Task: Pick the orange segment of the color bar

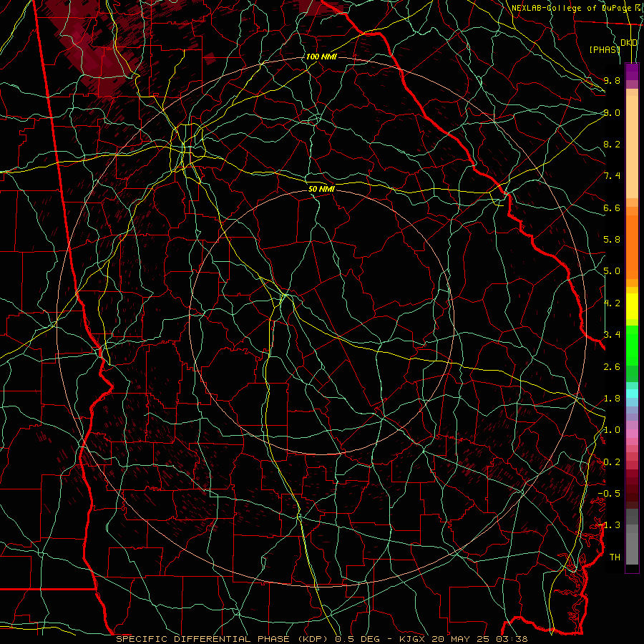Action: pos(632,248)
